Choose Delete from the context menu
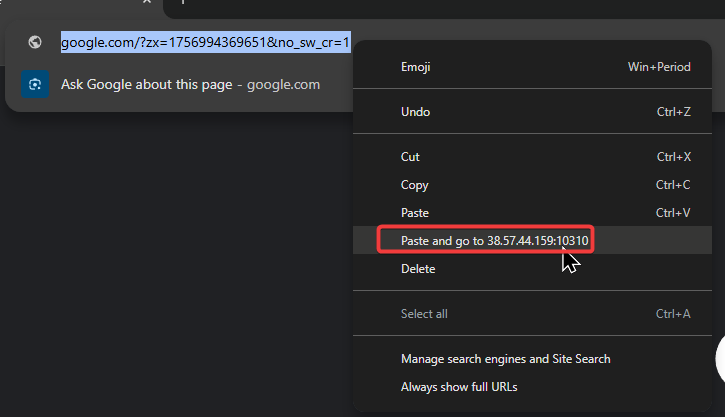 [x=532, y=269]
